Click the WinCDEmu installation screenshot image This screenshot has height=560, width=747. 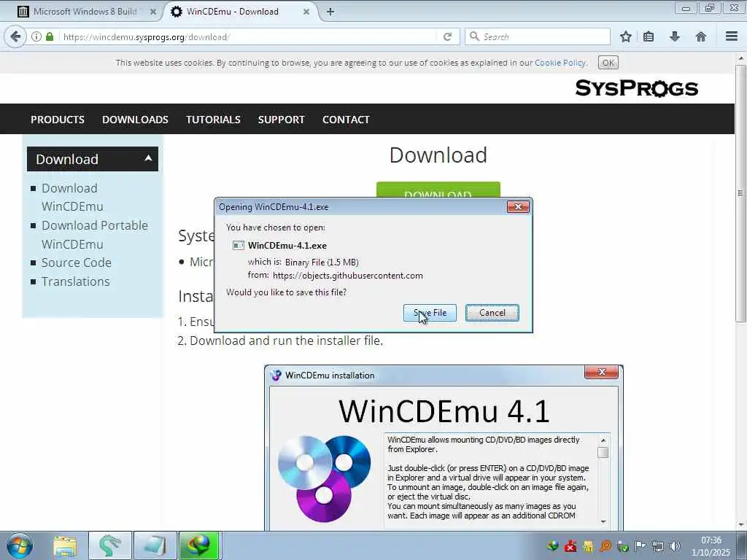tap(444, 448)
